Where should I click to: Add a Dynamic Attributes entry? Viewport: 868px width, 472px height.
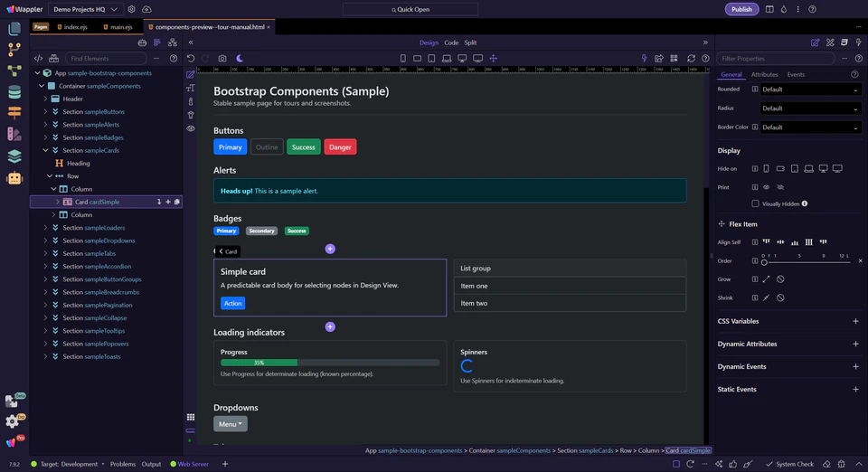[855, 345]
